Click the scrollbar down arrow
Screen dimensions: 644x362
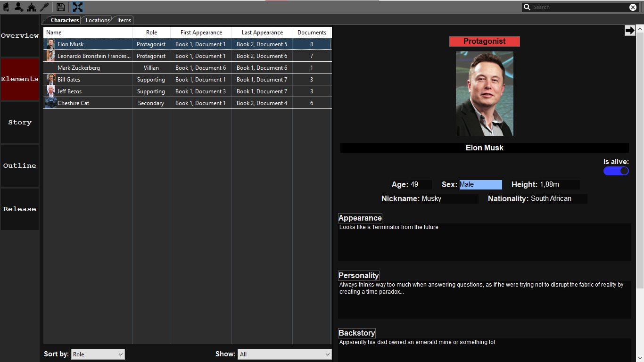click(640, 358)
